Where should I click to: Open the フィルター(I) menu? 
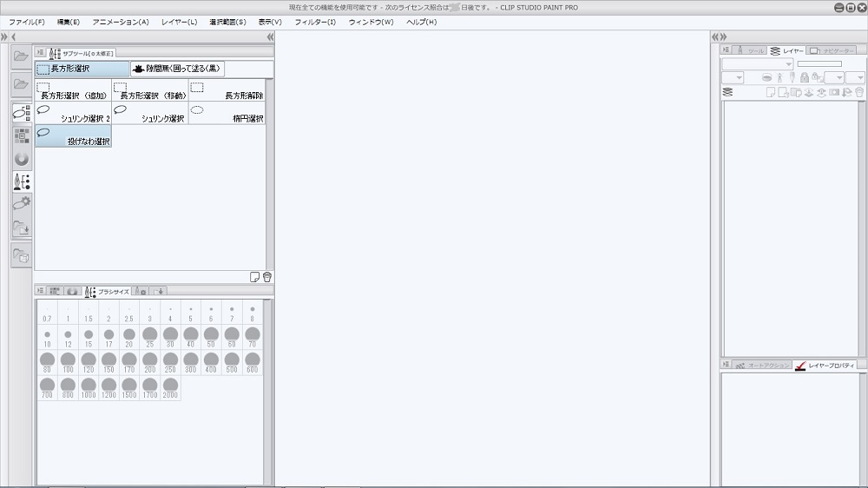pos(315,23)
